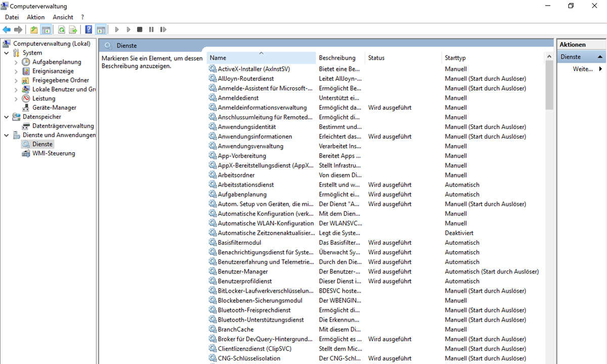
Task: Click gear icon of Blockebenen-Sicherungsmodul row
Action: (212, 300)
